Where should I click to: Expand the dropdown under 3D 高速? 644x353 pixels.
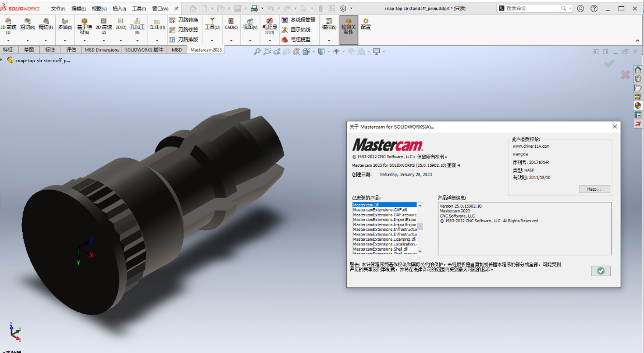(x=8, y=41)
